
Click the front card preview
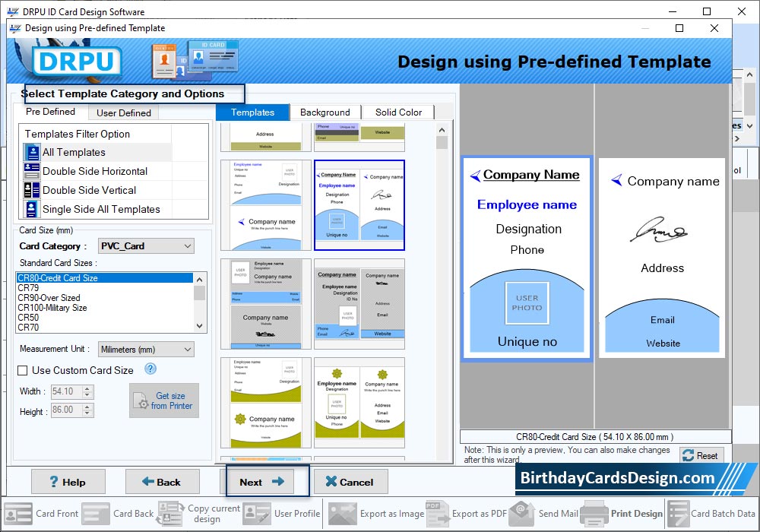(x=527, y=258)
